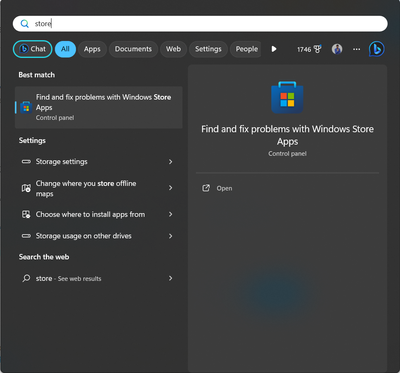Screen dimensions: 400x373
Task: Open Change where you store offline maps
Action: click(x=99, y=188)
